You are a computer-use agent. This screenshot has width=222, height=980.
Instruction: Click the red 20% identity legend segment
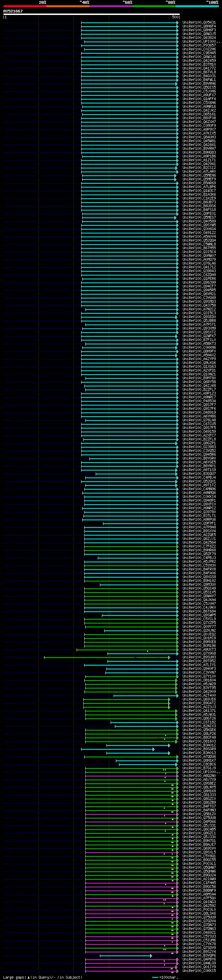[x=25, y=6]
